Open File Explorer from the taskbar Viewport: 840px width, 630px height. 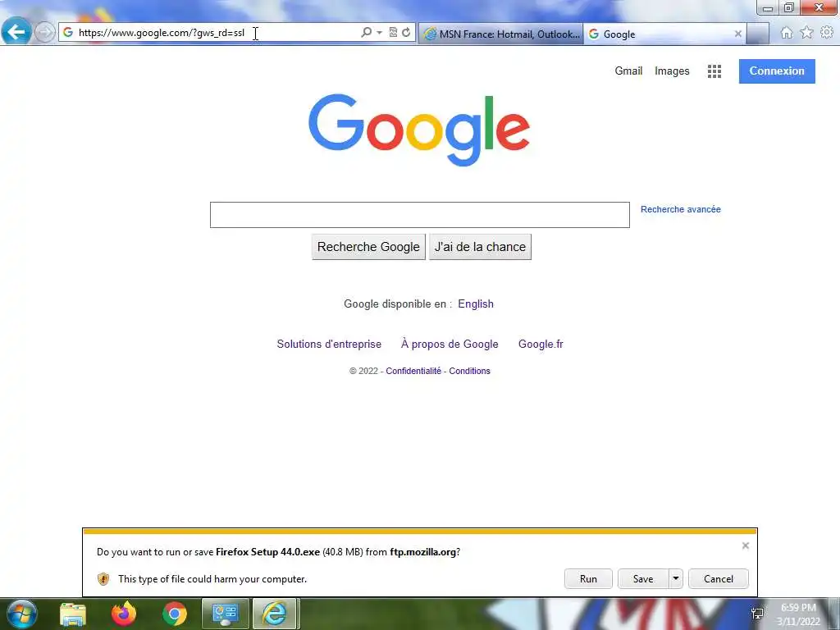(x=73, y=614)
